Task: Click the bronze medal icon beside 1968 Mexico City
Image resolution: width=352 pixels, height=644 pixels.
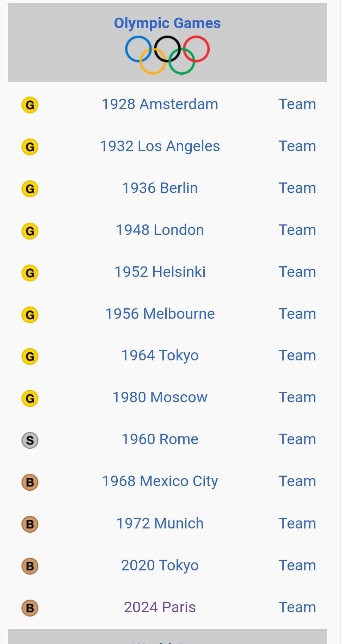Action: click(30, 482)
